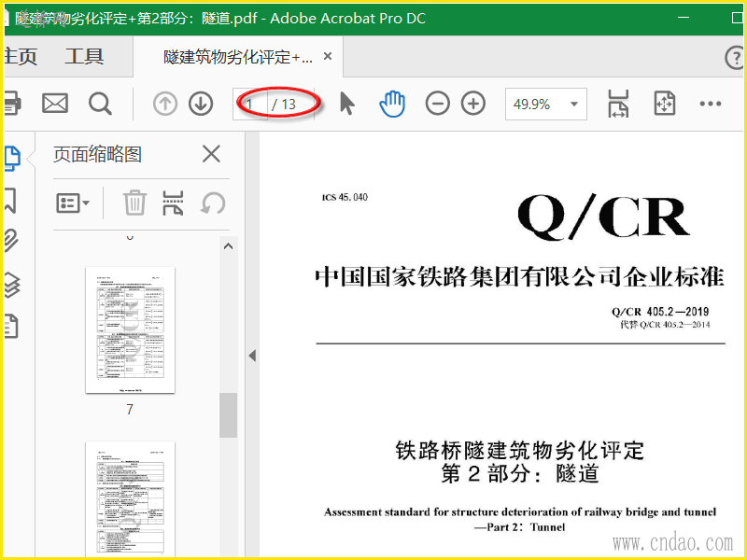747x560 pixels.
Task: Click the fit width scrolling icon
Action: (x=618, y=104)
